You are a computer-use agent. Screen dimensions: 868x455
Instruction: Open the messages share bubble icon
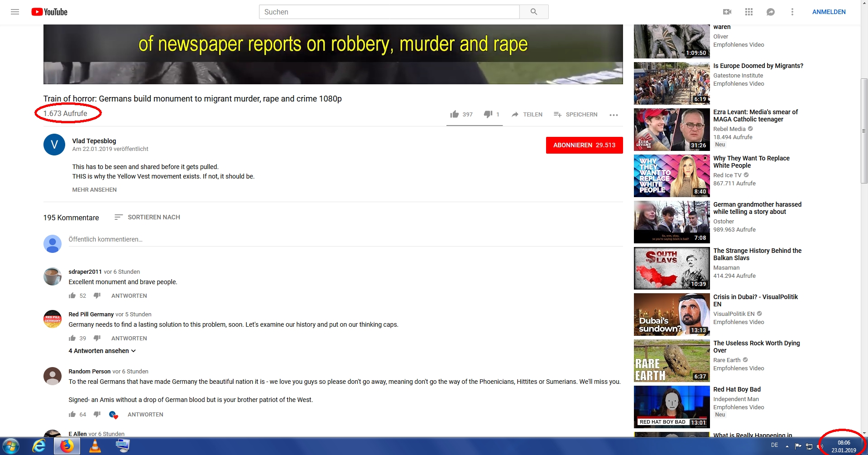pos(771,12)
